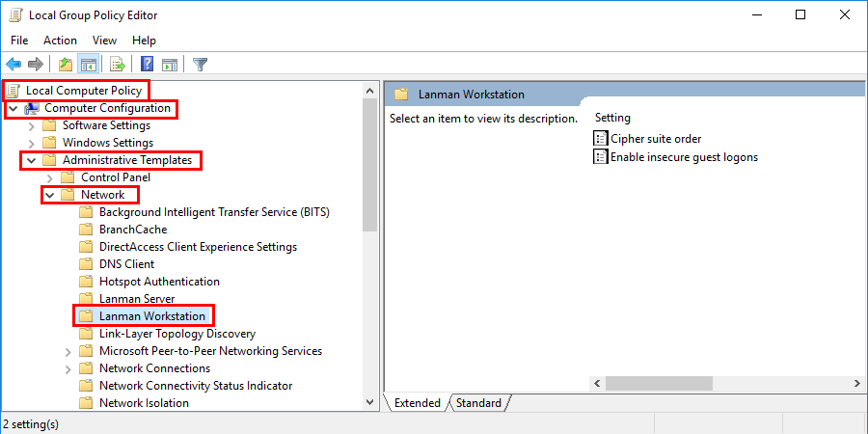
Task: Click the Network Isolation folder icon
Action: coord(86,403)
